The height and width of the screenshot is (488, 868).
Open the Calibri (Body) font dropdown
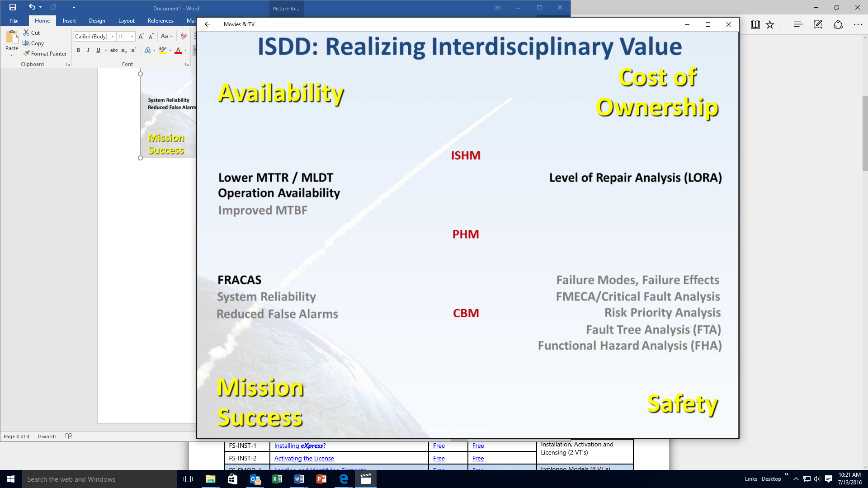tap(113, 36)
